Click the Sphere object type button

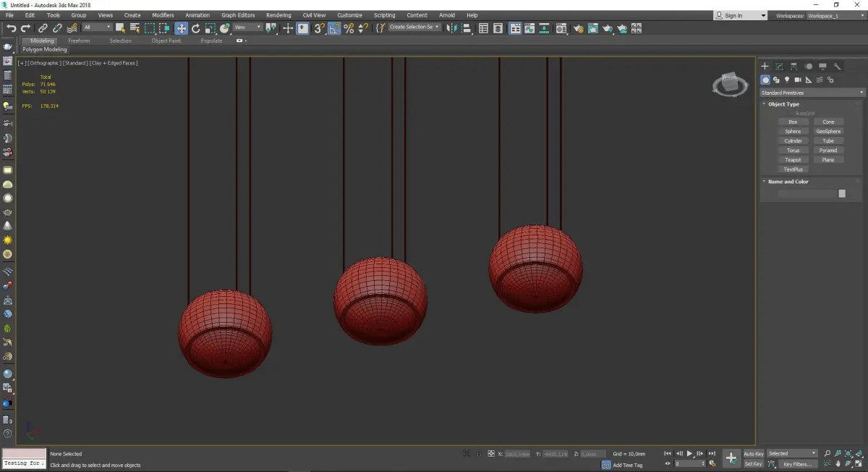pyautogui.click(x=793, y=132)
